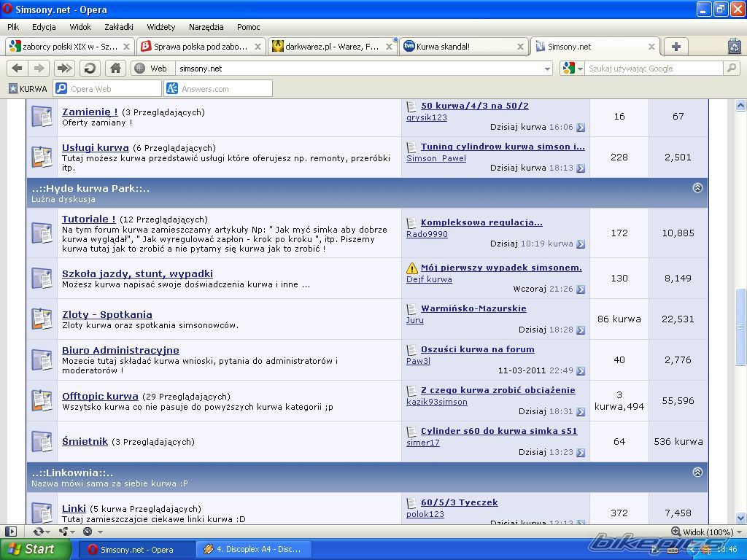Open the address bar history dropdown
This screenshot has height=560, width=747.
(547, 69)
